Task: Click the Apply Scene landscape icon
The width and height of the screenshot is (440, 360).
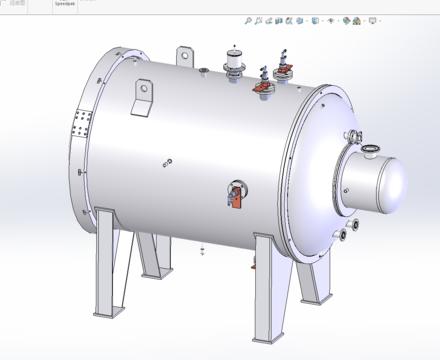Action: pyautogui.click(x=357, y=21)
